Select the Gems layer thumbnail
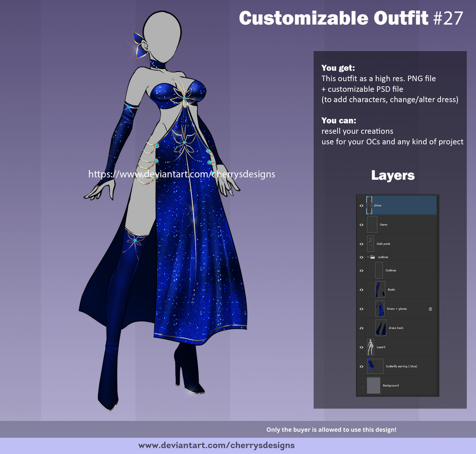Image resolution: width=476 pixels, height=454 pixels. pos(372,225)
